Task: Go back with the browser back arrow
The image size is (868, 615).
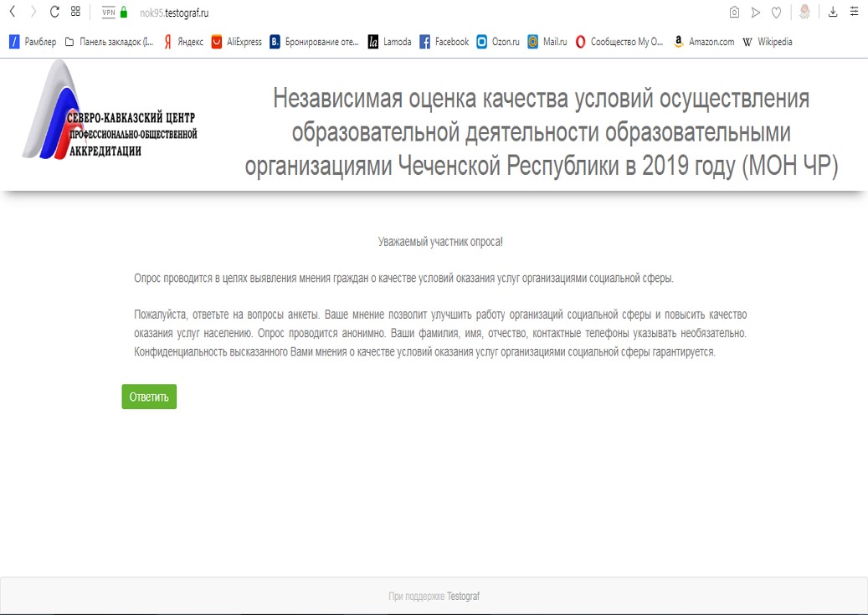Action: coord(13,12)
